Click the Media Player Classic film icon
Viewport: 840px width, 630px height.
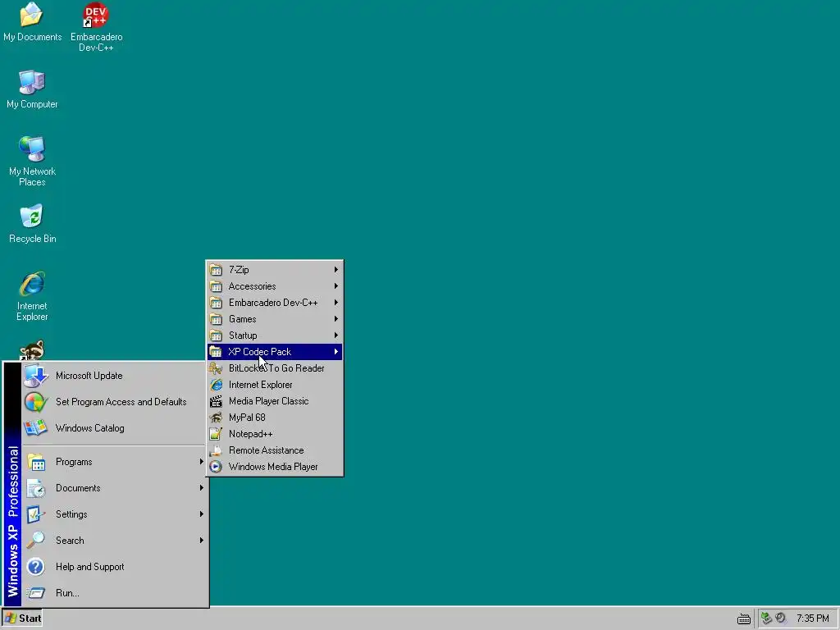pyautogui.click(x=216, y=401)
